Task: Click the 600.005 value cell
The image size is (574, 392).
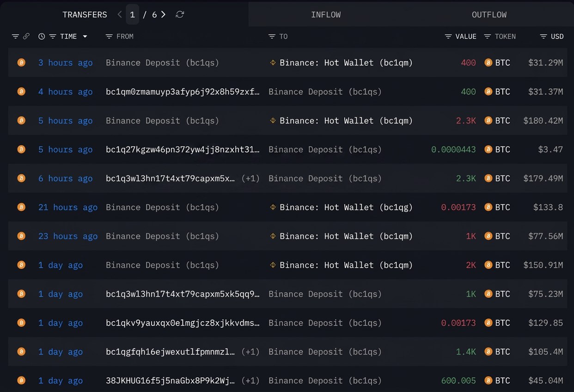Action: tap(458, 380)
